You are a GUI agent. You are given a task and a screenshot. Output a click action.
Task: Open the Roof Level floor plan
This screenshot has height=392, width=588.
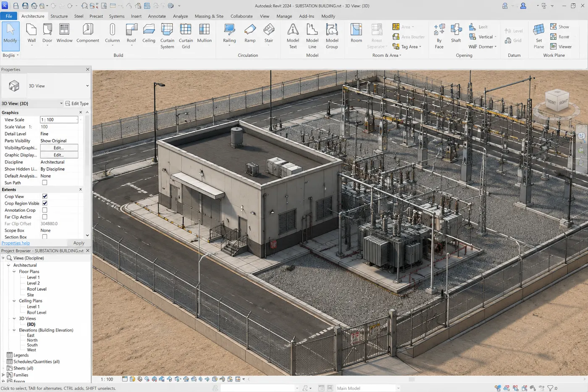click(x=37, y=289)
